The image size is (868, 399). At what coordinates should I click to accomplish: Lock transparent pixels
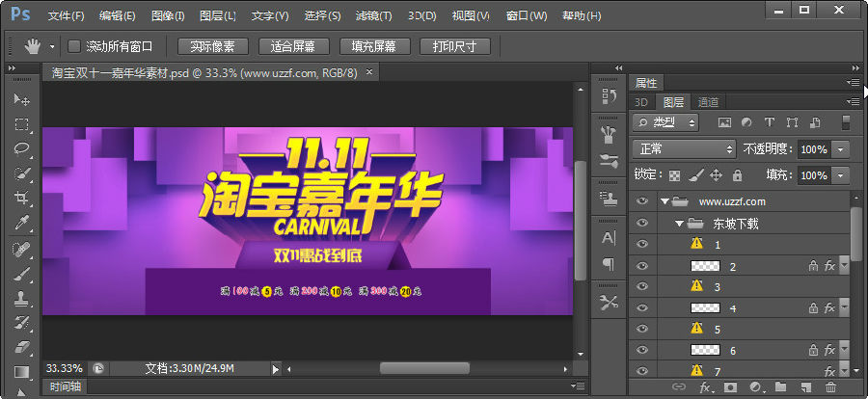[x=674, y=176]
